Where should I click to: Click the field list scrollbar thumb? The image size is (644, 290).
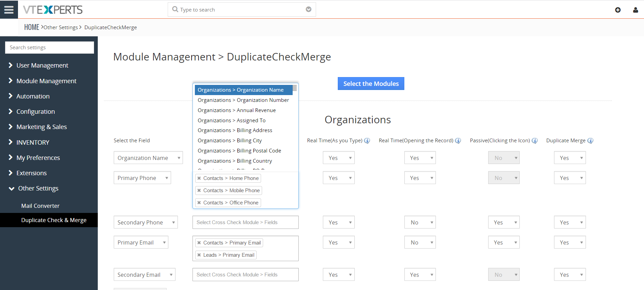[x=295, y=88]
